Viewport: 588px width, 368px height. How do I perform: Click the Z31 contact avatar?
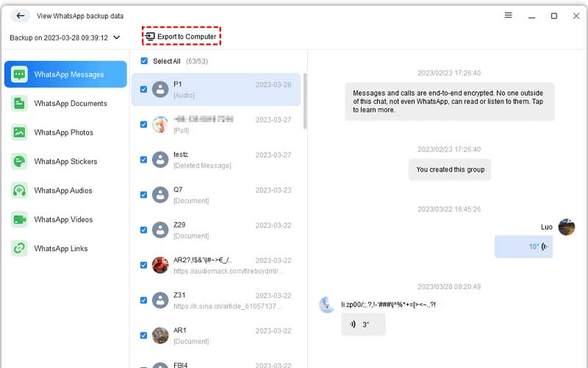[x=160, y=300]
